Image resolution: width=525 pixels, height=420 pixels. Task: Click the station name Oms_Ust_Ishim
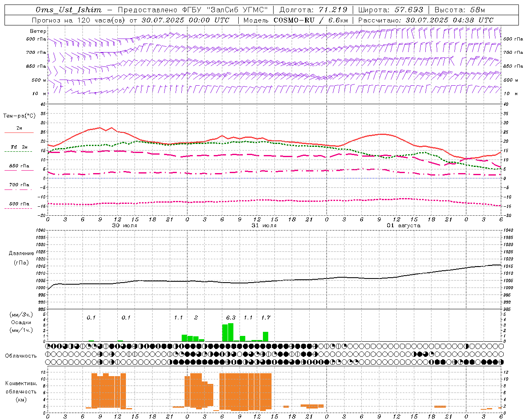coord(68,10)
